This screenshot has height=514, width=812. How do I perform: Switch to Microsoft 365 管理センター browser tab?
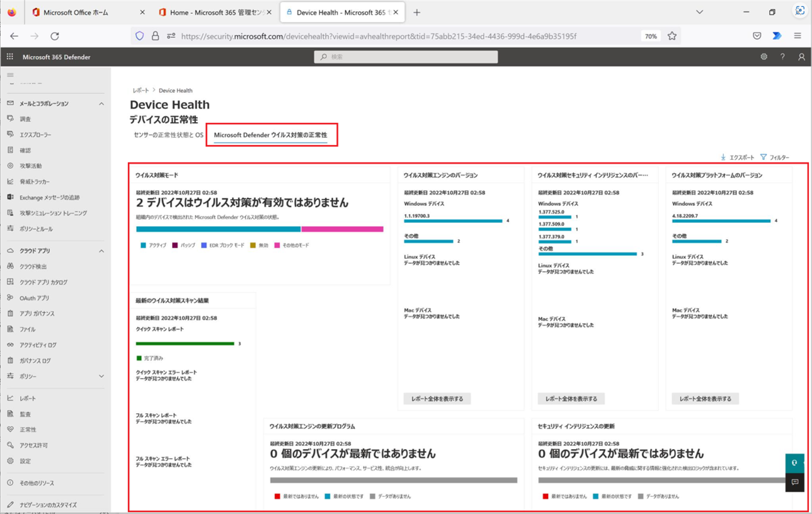pos(215,12)
